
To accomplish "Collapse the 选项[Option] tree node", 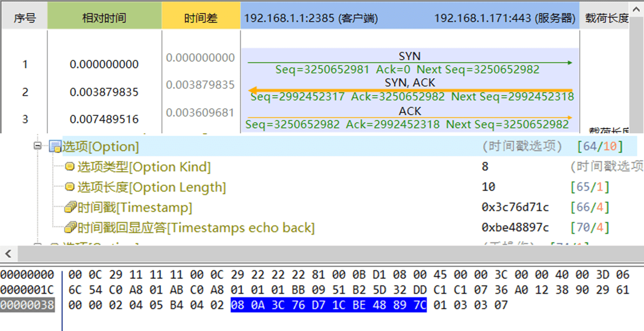I will (38, 146).
